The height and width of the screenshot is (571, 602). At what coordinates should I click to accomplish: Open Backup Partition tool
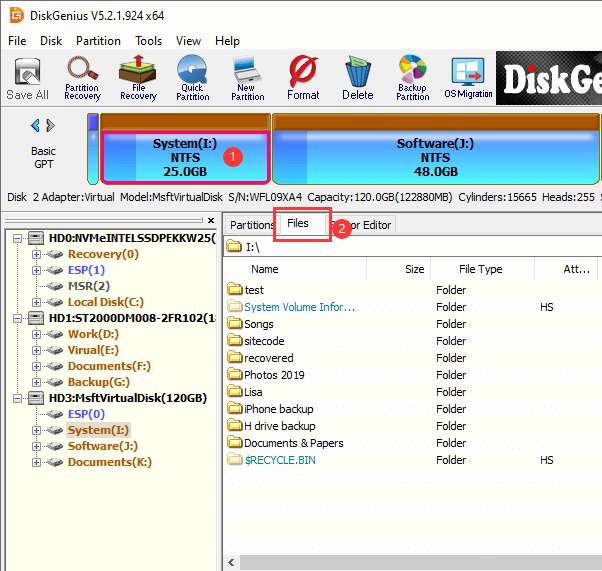(x=413, y=78)
